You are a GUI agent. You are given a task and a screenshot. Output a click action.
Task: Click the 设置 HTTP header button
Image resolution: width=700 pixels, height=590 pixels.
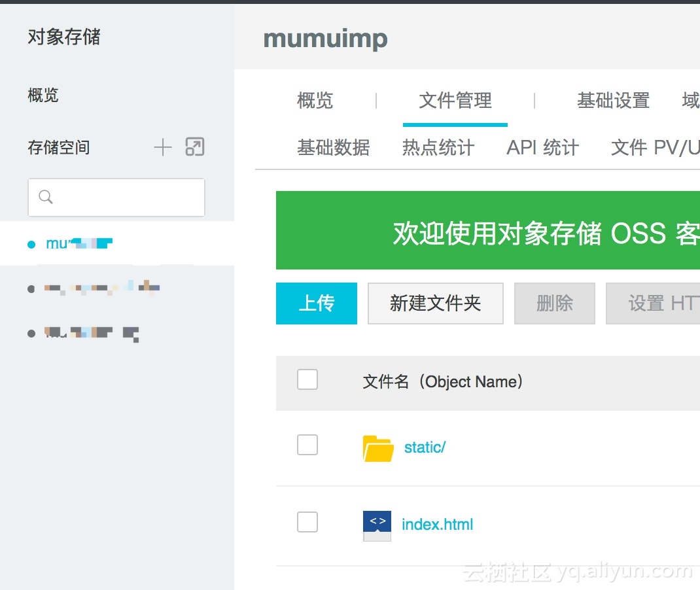[x=653, y=304]
